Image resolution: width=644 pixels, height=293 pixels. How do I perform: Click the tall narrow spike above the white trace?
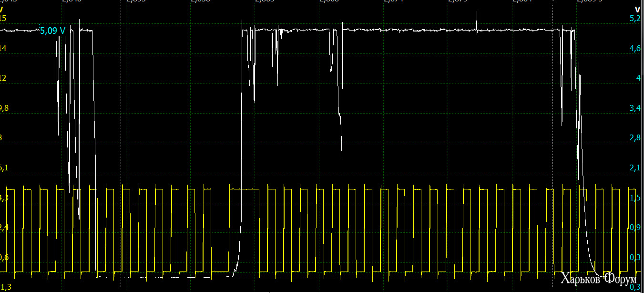(477, 21)
